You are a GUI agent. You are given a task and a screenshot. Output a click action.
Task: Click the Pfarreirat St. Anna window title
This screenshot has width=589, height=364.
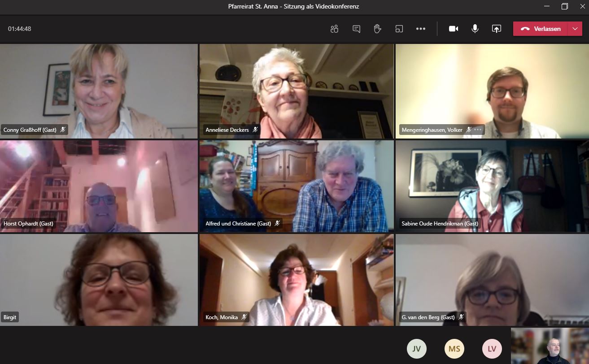294,6
